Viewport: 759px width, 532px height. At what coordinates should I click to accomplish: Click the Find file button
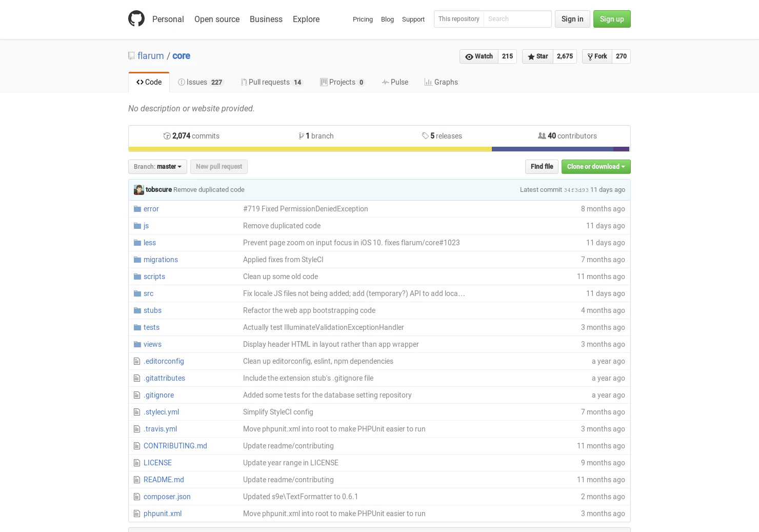[542, 167]
